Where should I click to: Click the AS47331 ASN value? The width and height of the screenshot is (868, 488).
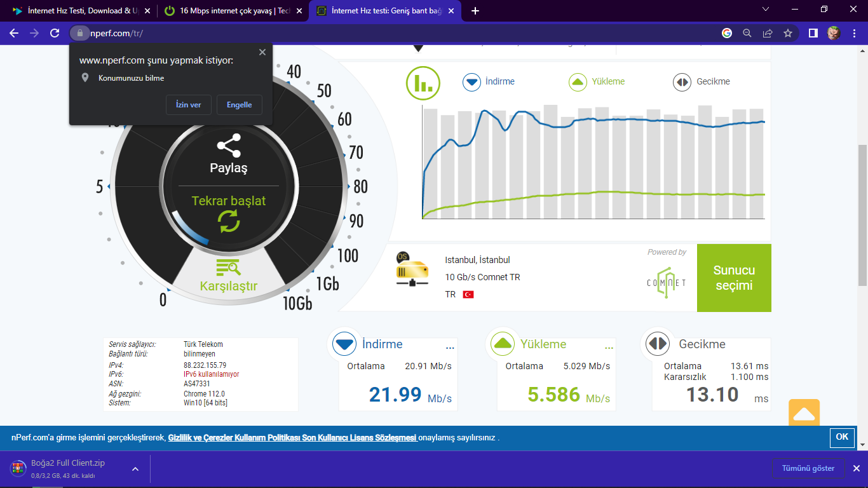[x=197, y=384]
